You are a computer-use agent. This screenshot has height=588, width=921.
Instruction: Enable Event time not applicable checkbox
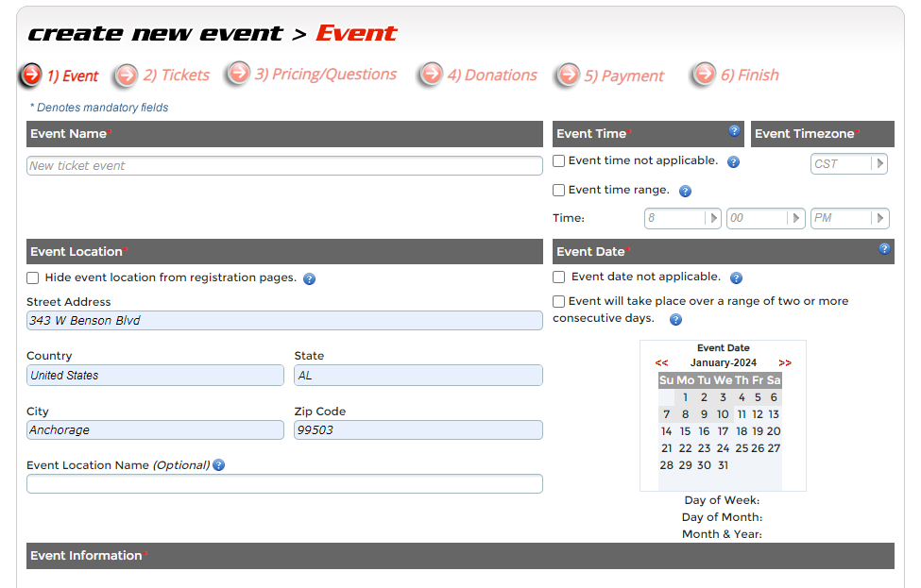click(x=559, y=161)
